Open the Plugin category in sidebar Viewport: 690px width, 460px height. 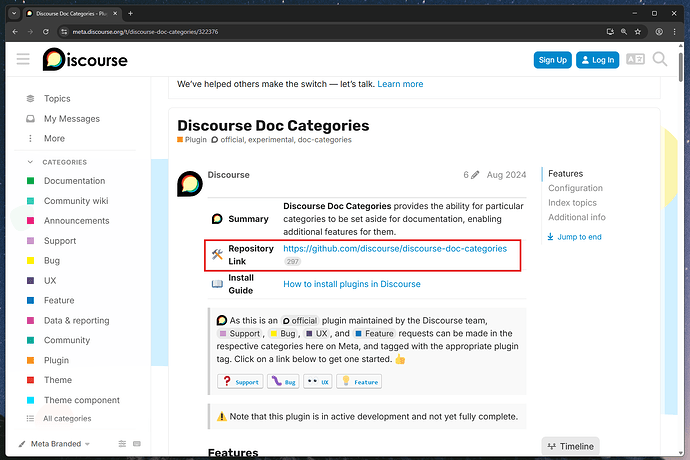coord(56,360)
